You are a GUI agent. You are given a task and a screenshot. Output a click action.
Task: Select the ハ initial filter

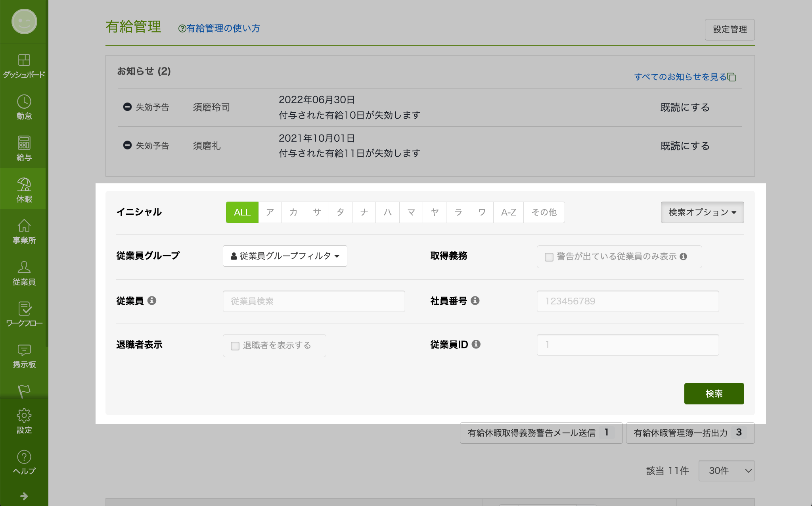(387, 212)
